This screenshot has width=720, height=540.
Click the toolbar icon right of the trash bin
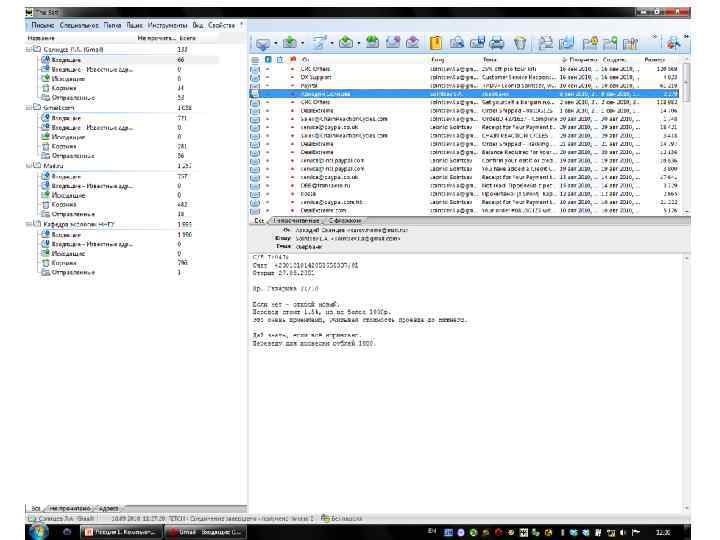(x=546, y=43)
